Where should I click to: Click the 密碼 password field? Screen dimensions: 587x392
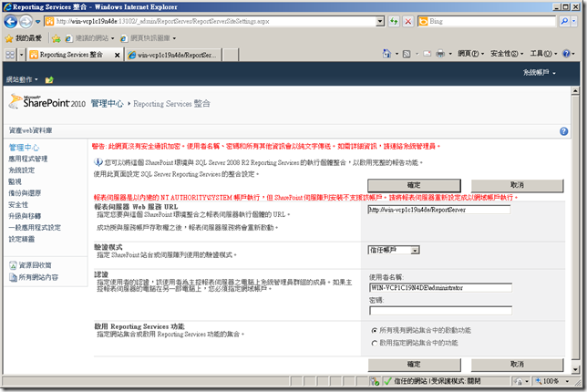coord(440,310)
